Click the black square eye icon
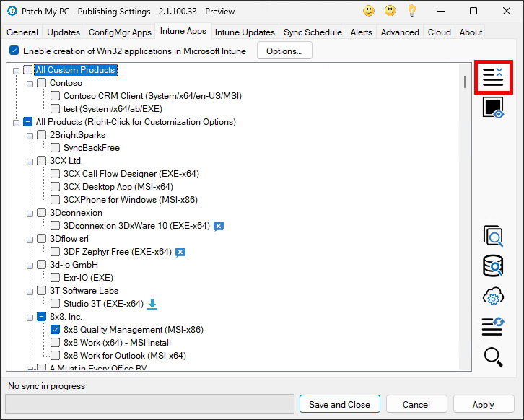Screen dimensions: 524x420 [x=493, y=108]
